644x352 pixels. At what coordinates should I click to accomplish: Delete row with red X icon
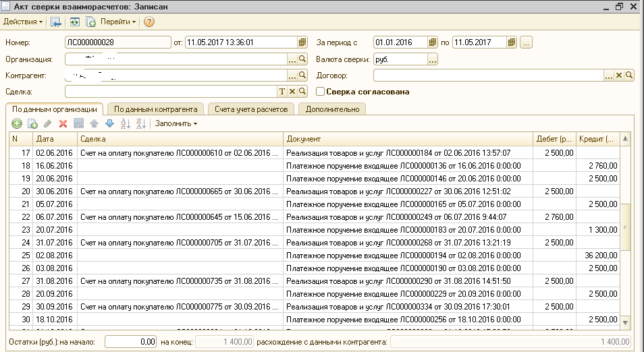pyautogui.click(x=63, y=123)
